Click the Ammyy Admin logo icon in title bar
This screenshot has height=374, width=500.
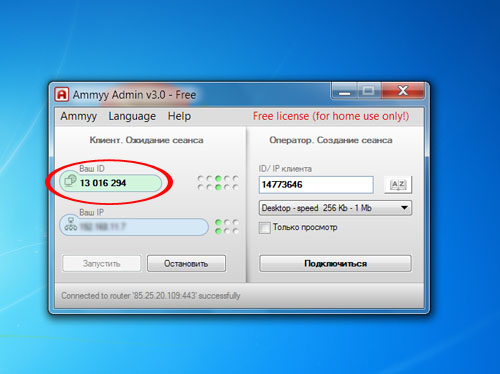coord(62,95)
